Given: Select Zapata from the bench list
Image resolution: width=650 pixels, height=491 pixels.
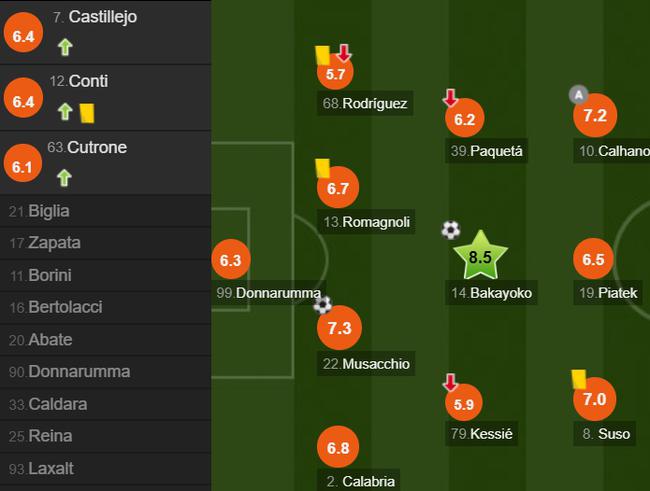Looking at the screenshot, I should tap(105, 243).
